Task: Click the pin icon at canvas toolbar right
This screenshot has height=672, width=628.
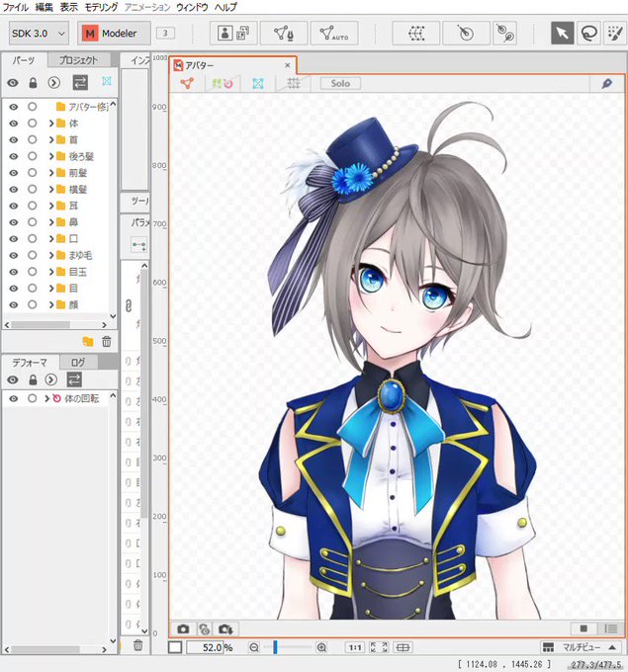Action: pyautogui.click(x=607, y=83)
